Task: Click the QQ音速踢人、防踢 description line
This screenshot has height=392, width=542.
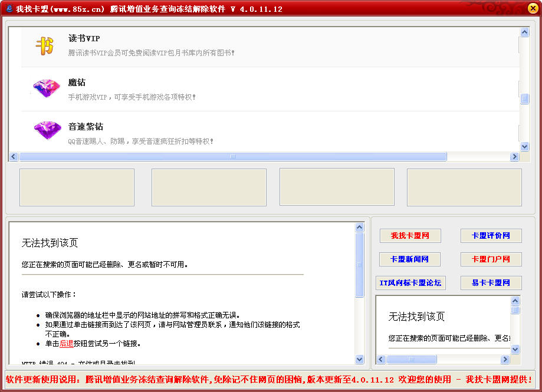Action: coord(140,141)
